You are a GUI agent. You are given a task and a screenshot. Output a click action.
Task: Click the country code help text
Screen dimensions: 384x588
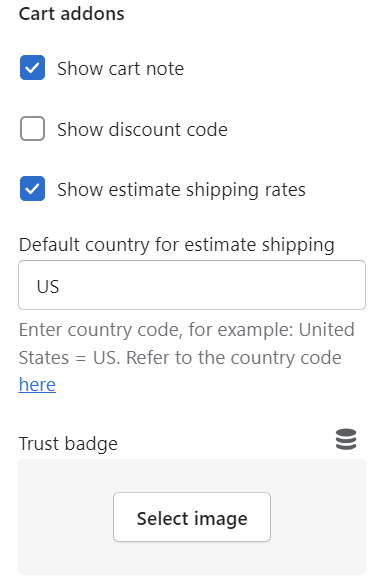187,357
